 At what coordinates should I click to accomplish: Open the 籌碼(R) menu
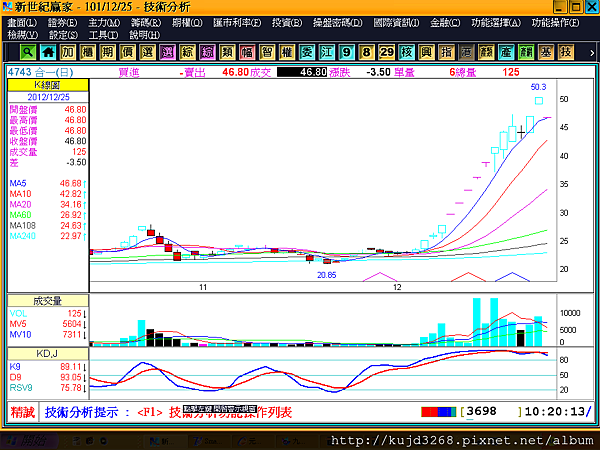[146, 23]
